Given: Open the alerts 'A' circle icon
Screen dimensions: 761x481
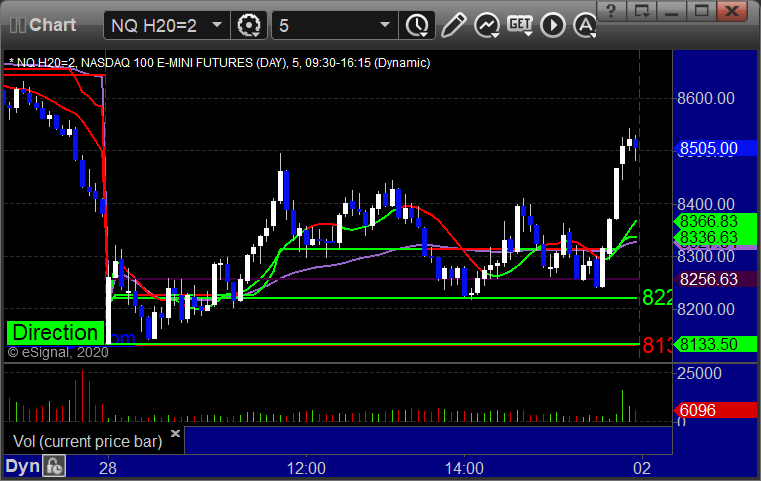Looking at the screenshot, I should (x=584, y=24).
